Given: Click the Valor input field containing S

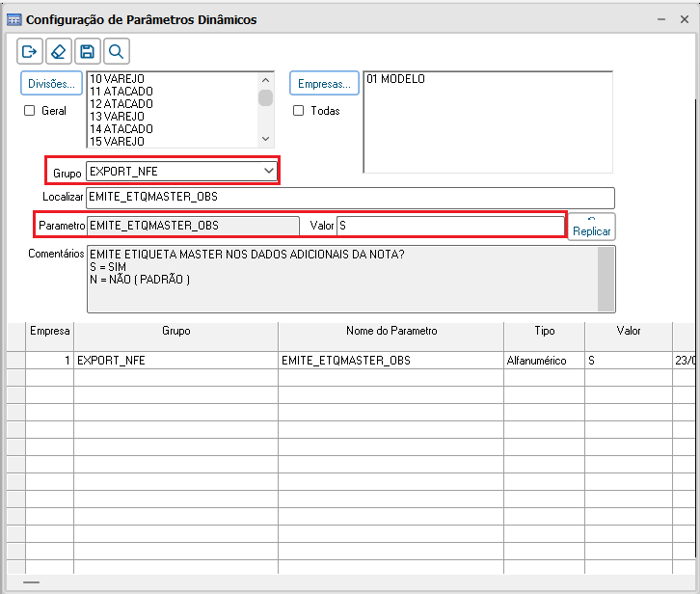Looking at the screenshot, I should point(450,226).
